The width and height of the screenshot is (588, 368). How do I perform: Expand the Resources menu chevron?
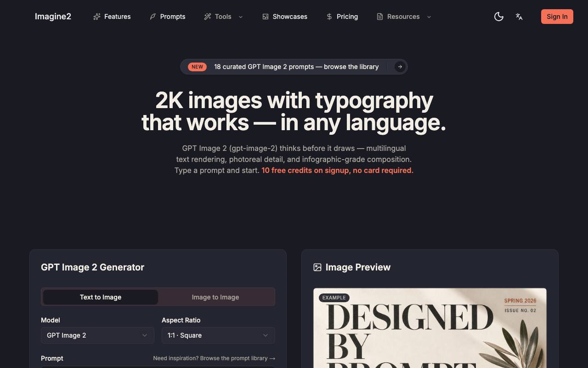(429, 17)
